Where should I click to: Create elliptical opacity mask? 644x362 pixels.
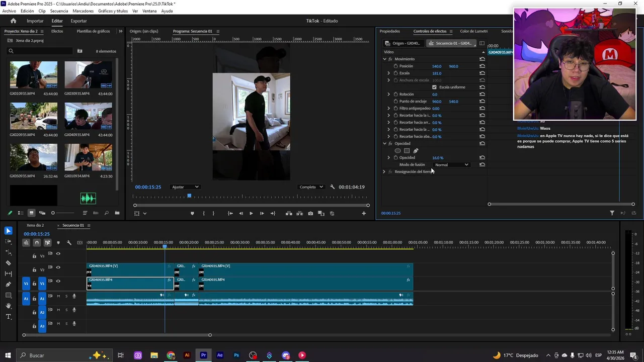click(x=397, y=150)
